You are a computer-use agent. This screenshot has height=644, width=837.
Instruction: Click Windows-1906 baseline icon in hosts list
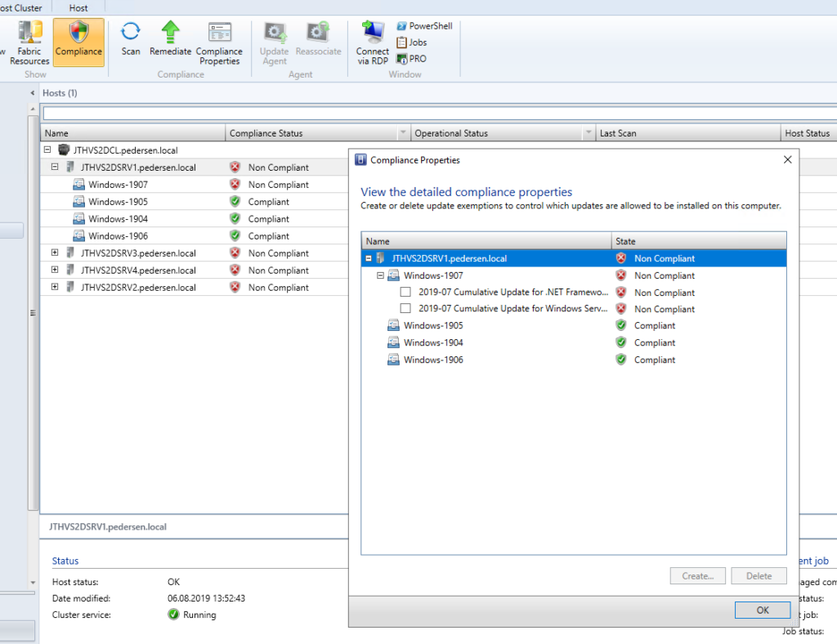(x=79, y=236)
